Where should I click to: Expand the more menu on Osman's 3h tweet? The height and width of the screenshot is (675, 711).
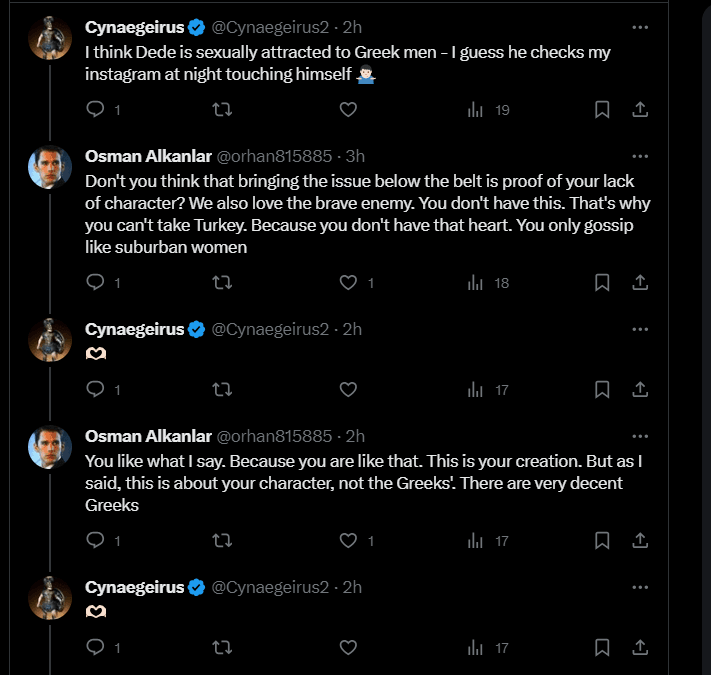641,156
